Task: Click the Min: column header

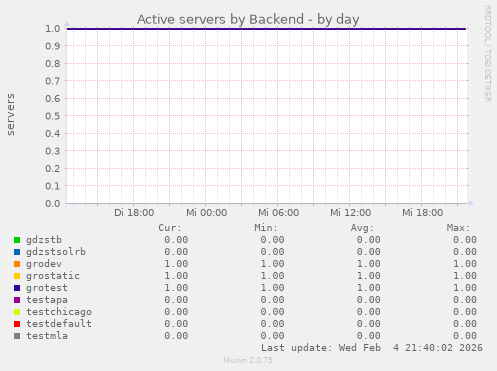Action: pos(266,228)
